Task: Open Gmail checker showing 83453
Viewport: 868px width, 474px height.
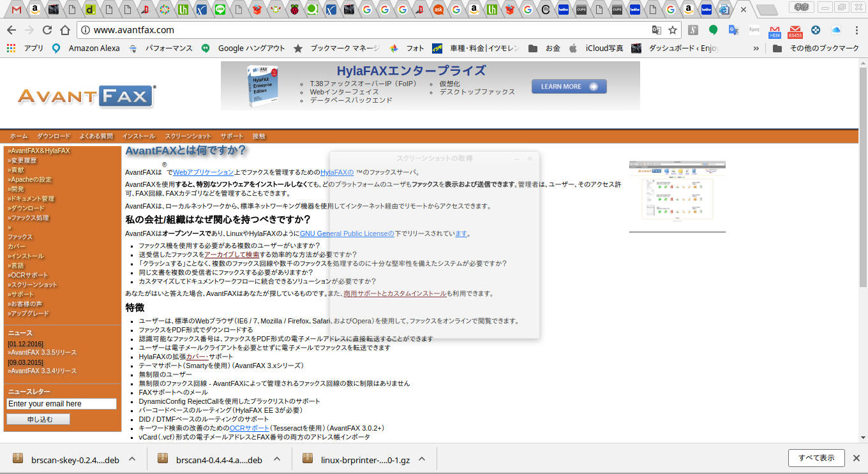Action: click(795, 31)
